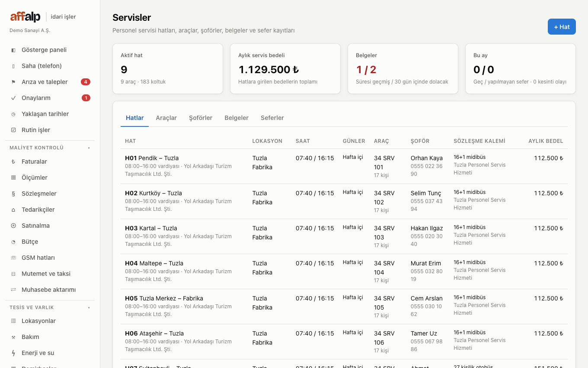This screenshot has height=368, width=588.
Task: Switch to the Araçlar tab
Action: coord(166,118)
